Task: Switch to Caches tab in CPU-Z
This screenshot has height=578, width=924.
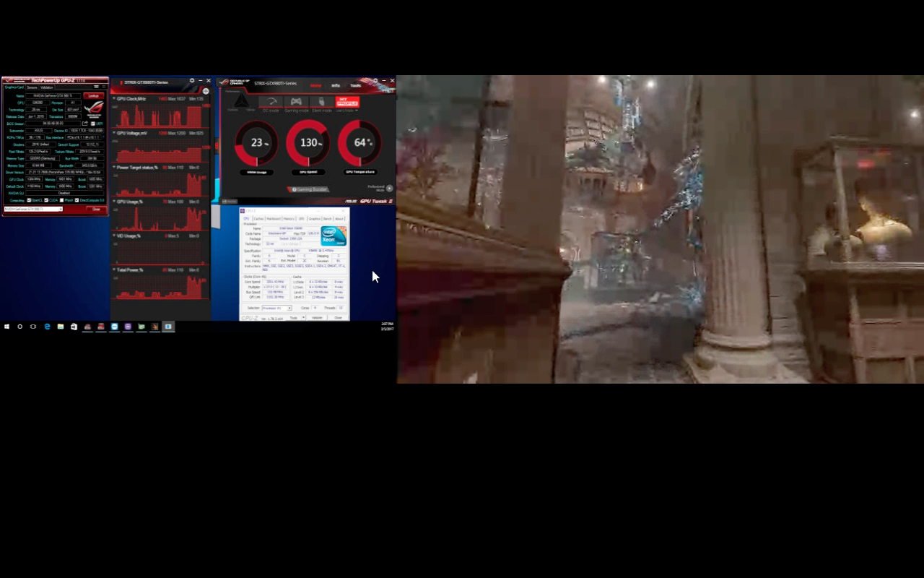Action: coord(258,218)
